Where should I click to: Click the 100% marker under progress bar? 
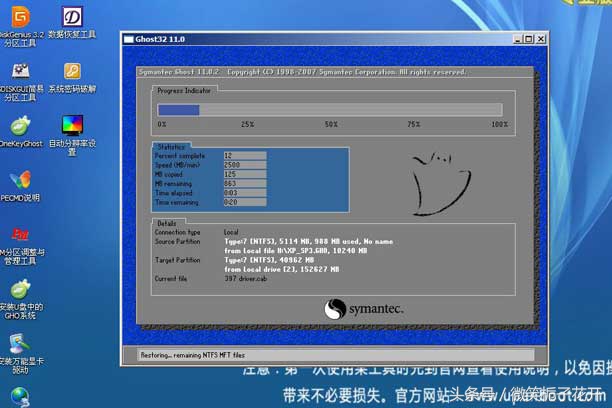coord(500,124)
